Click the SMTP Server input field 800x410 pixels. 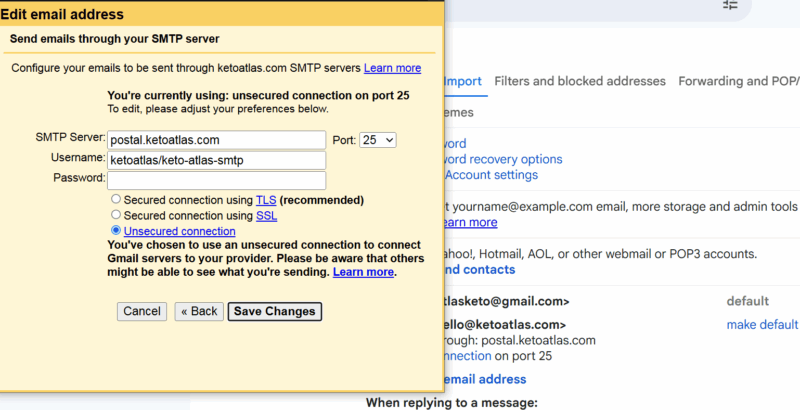click(x=217, y=140)
